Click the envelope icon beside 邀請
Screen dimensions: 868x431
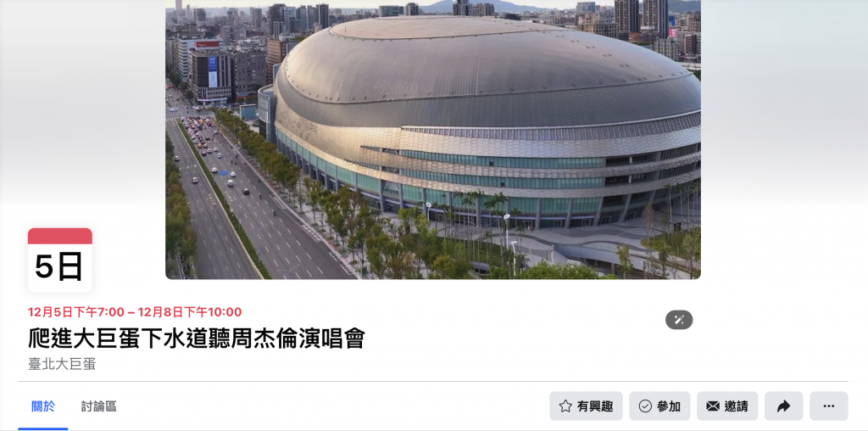click(x=712, y=406)
